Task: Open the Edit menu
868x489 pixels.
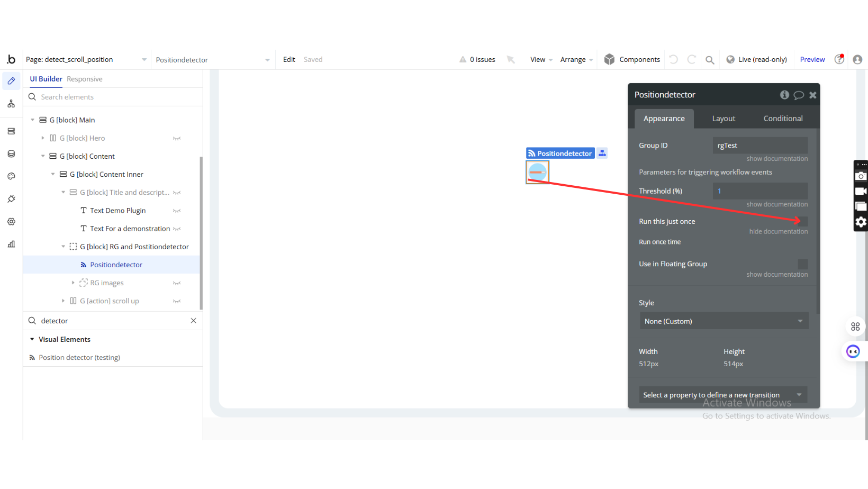Action: pyautogui.click(x=289, y=59)
